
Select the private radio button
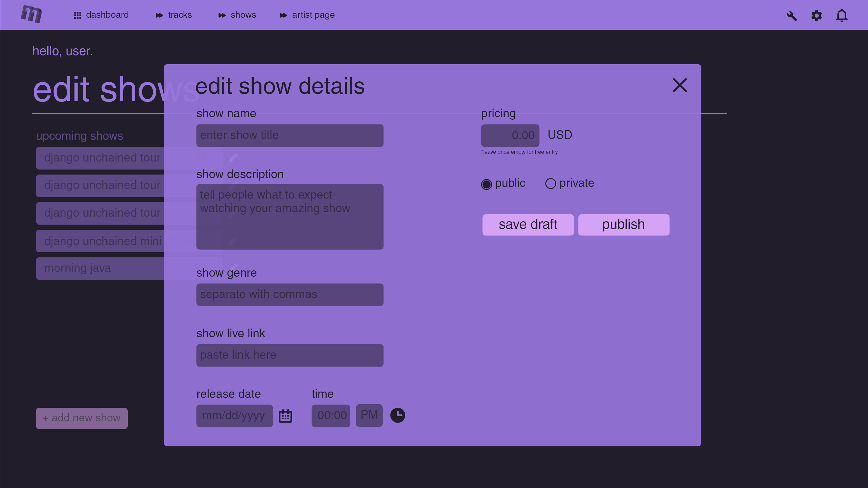tap(550, 184)
